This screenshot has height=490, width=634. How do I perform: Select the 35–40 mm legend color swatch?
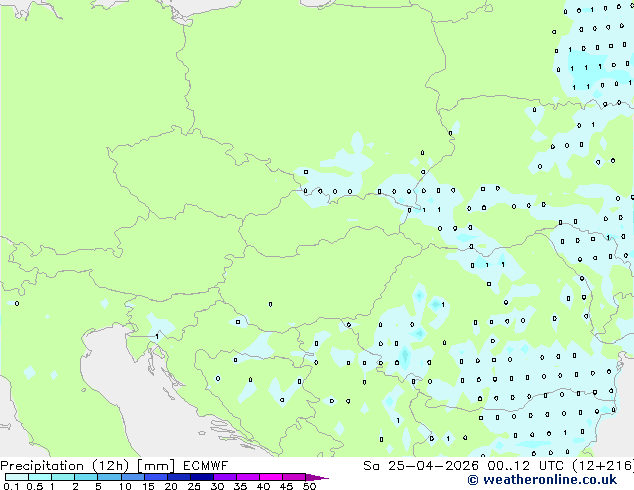tap(248, 477)
